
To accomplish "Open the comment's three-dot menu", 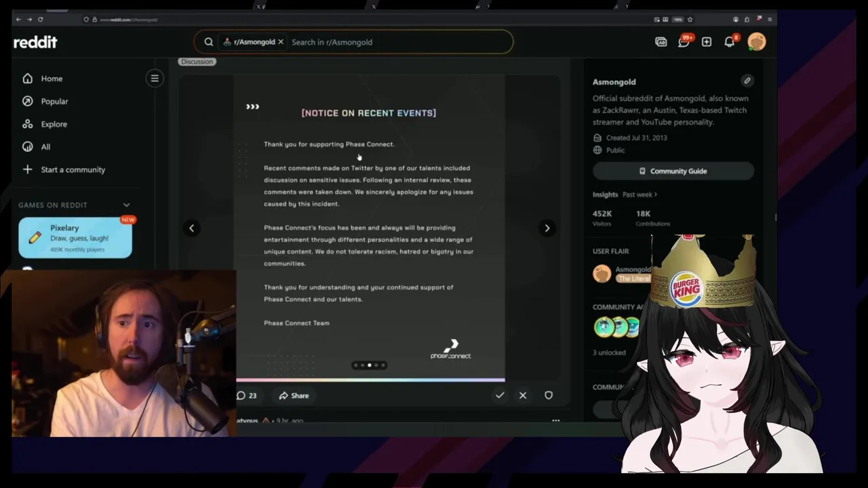I will click(556, 421).
